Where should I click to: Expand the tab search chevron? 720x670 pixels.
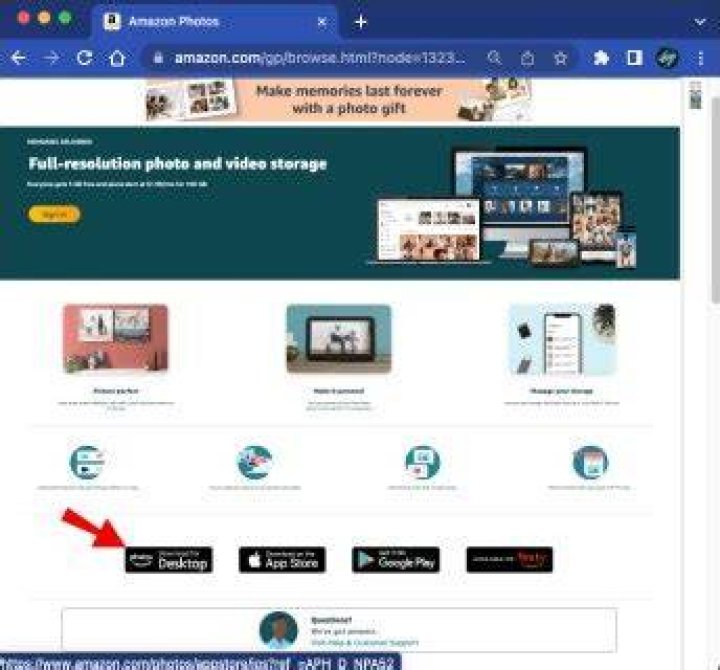(x=700, y=22)
